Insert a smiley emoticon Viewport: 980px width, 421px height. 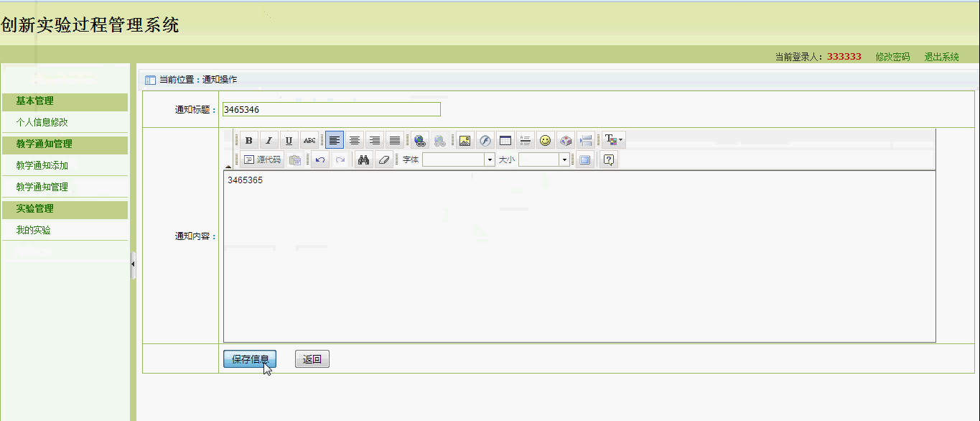tap(546, 141)
